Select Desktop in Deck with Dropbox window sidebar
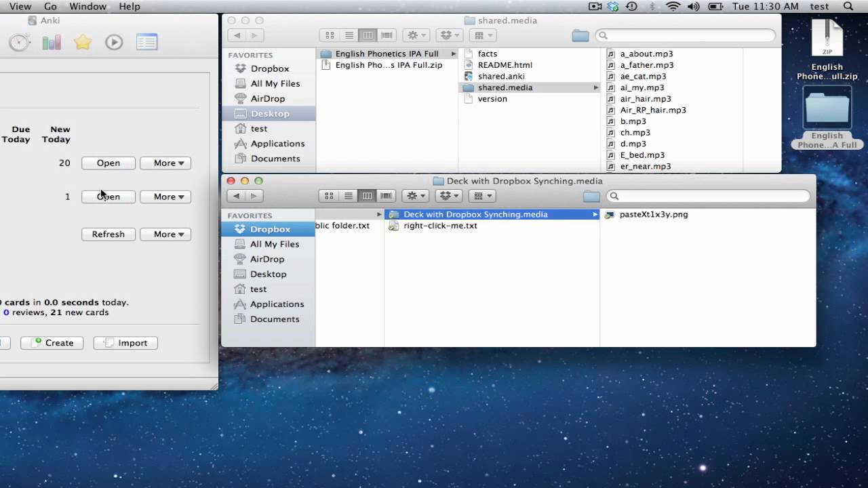 tap(268, 274)
